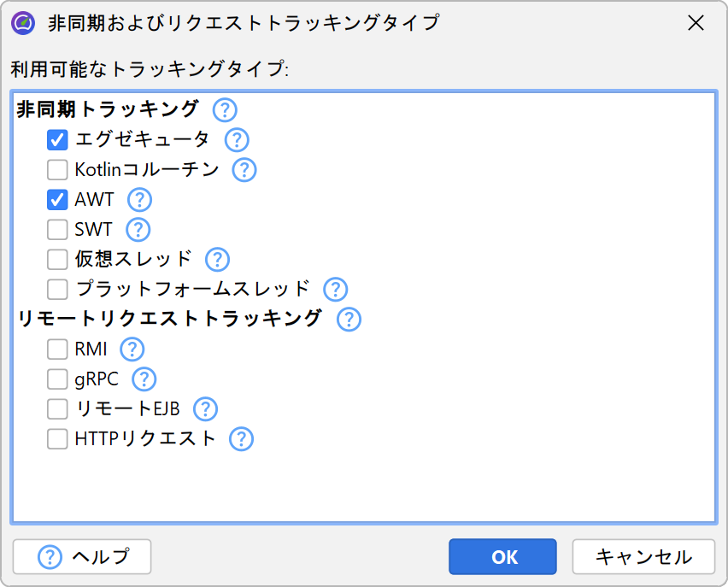Open help icon next to 仮想スレッド
Screen dimensions: 728x587
[217, 259]
